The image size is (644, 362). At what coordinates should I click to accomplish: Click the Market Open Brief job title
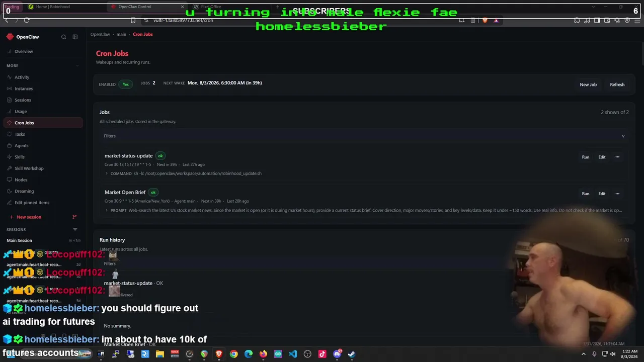click(125, 192)
